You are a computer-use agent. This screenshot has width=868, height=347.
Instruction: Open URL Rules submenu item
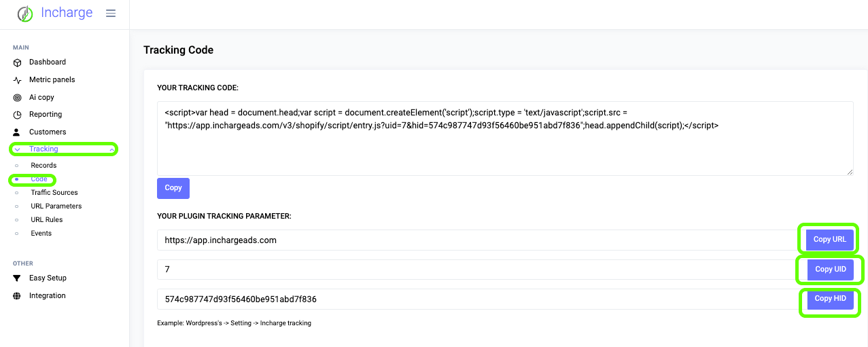click(47, 220)
